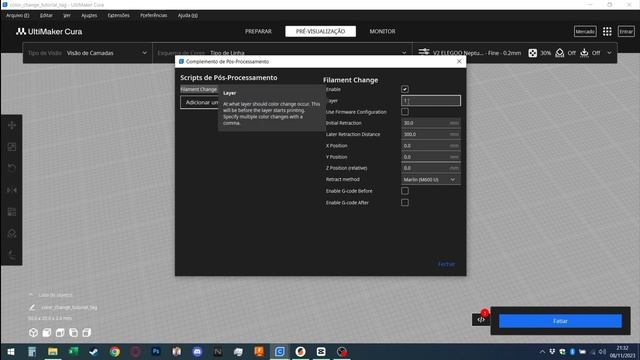The height and width of the screenshot is (360, 640).
Task: Open the post-processing scripts icon beside Fatiar
Action: coord(481,320)
